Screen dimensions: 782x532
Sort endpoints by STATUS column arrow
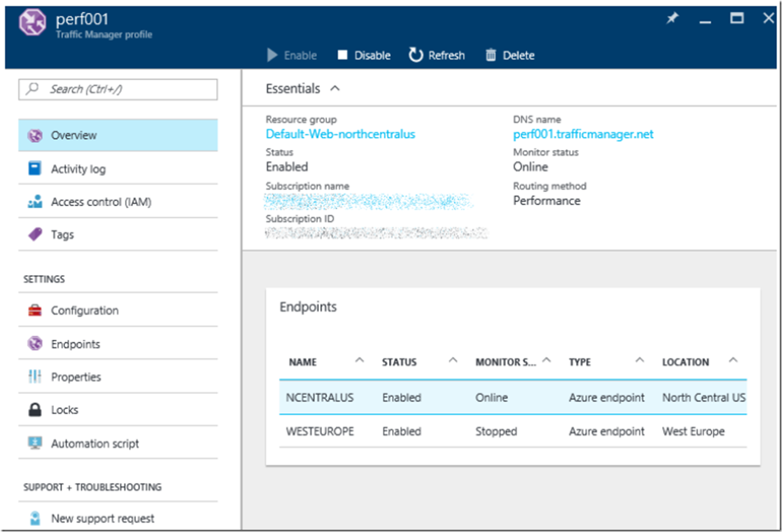453,360
